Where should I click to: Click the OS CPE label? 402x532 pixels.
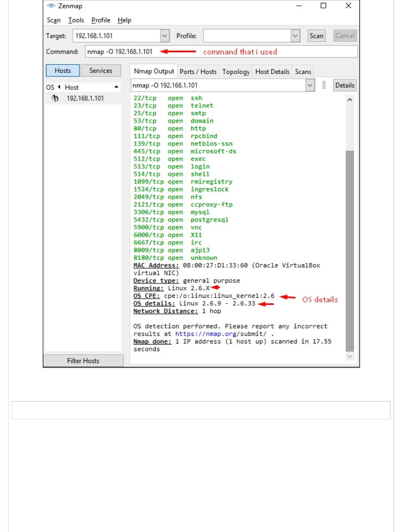[147, 296]
